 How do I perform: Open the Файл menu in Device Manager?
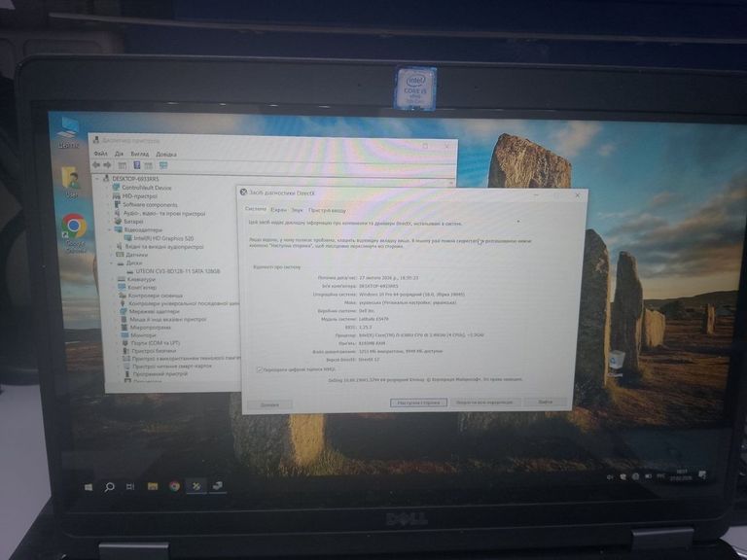point(100,154)
